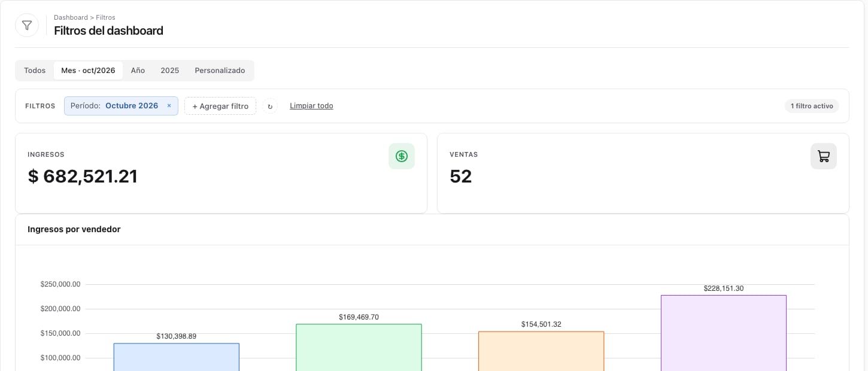This screenshot has height=371, width=868.
Task: Click the VENTAS card label
Action: tap(464, 154)
